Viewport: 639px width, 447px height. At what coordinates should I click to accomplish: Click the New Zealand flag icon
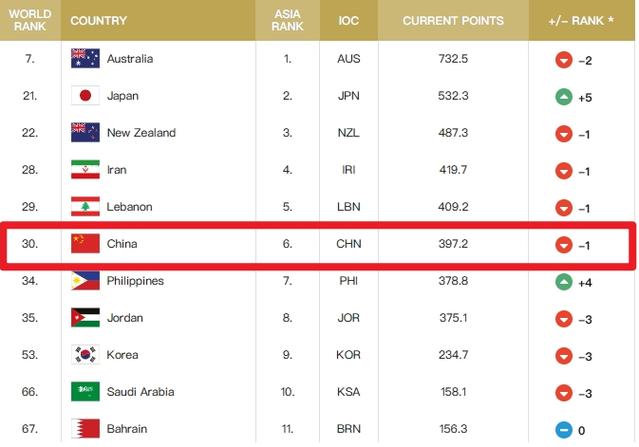click(x=85, y=132)
